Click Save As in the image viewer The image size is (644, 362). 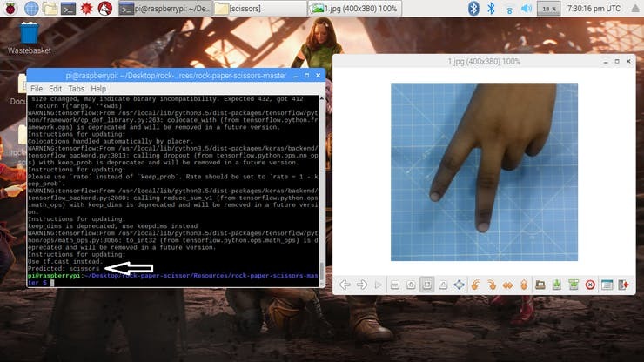[574, 285]
